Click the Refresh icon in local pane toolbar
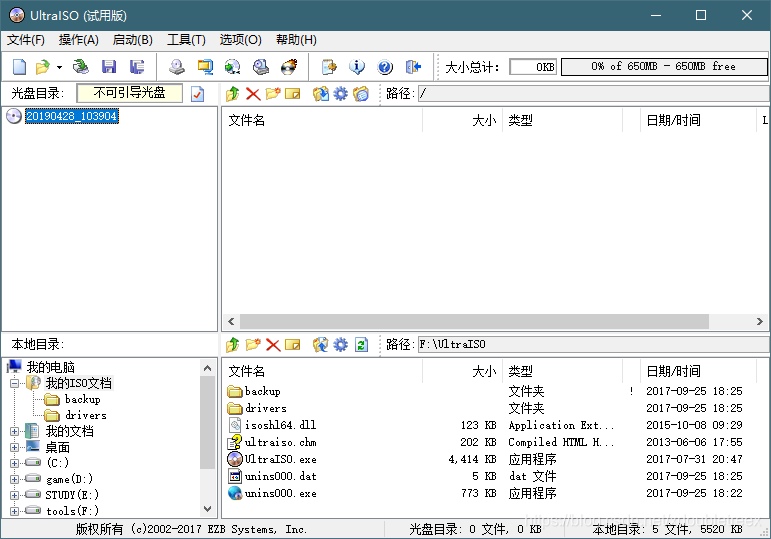Image resolution: width=771 pixels, height=539 pixels. [361, 344]
